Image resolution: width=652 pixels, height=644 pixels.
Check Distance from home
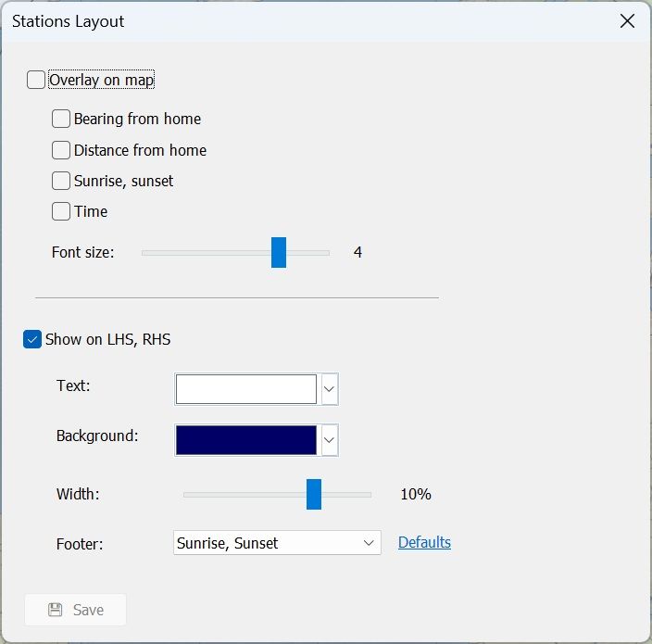pos(61,150)
